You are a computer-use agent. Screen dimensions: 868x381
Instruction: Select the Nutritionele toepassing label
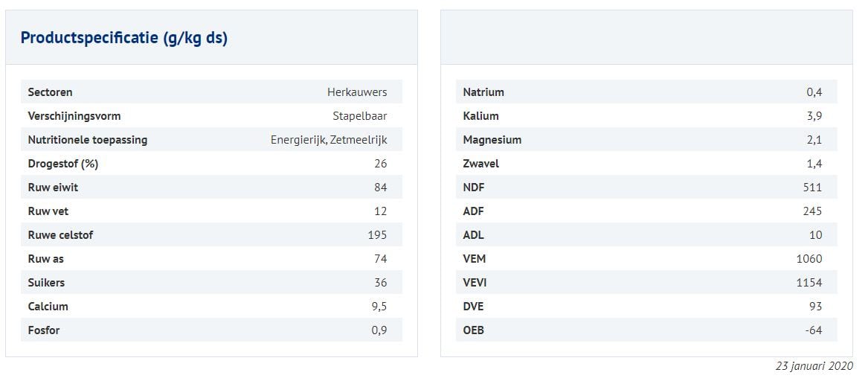(x=87, y=140)
